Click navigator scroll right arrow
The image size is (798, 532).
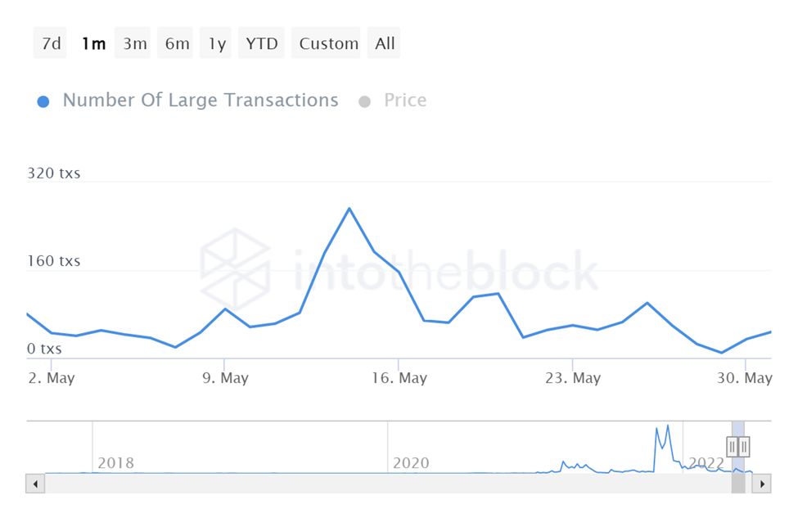(x=762, y=484)
